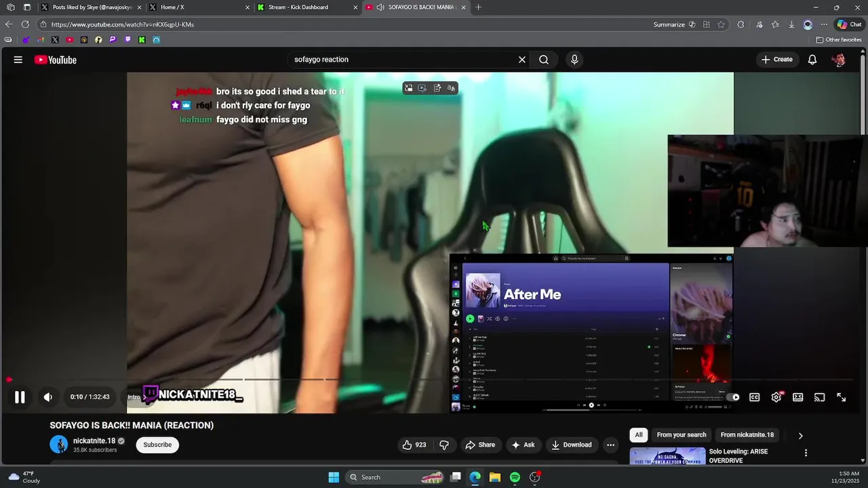The image size is (868, 488).
Task: Show more filter chips with arrow
Action: tap(800, 436)
